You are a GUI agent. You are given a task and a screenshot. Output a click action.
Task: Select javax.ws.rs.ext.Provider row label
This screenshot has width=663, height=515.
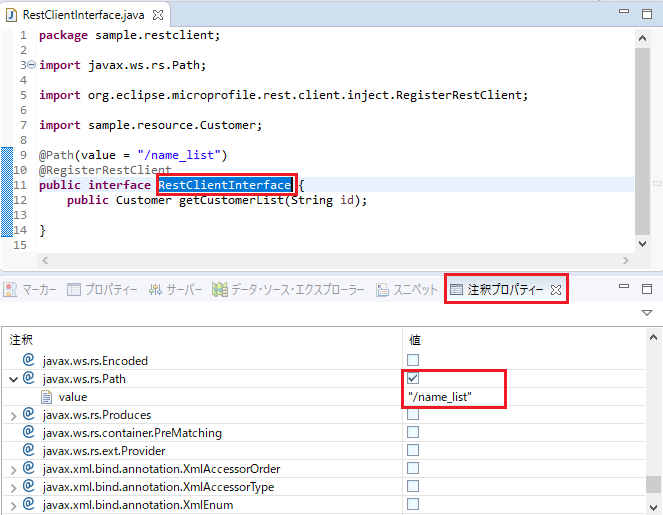click(x=104, y=451)
